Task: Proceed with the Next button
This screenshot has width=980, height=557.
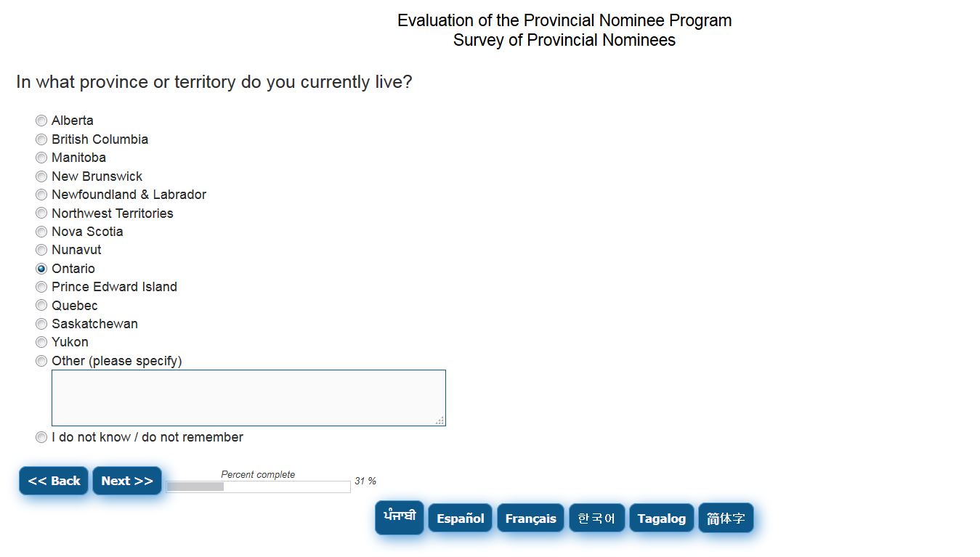Action: [127, 481]
